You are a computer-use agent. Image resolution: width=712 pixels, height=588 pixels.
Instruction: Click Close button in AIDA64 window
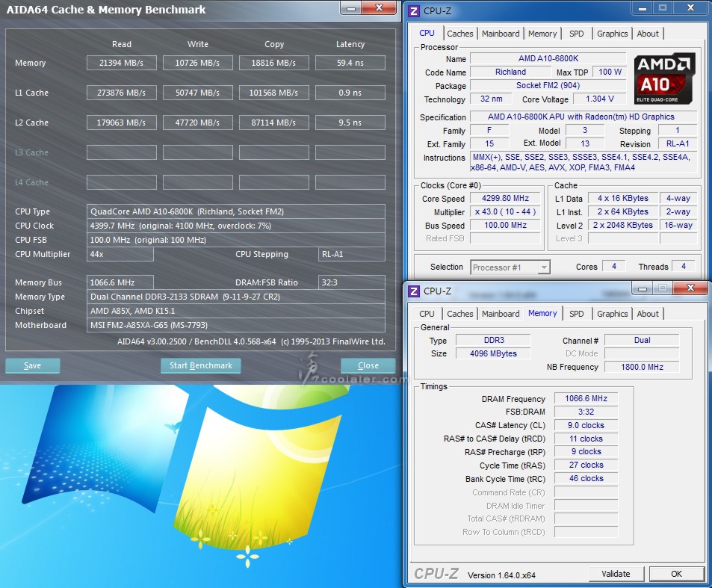pyautogui.click(x=368, y=365)
